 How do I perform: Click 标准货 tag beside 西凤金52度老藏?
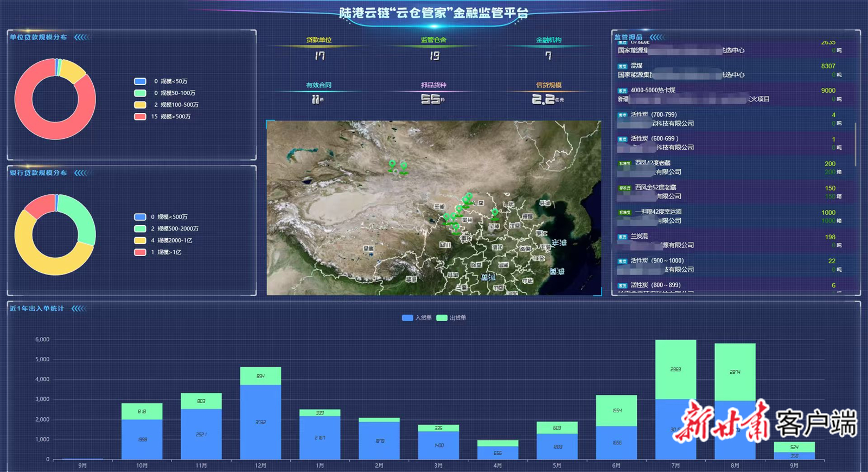624,188
